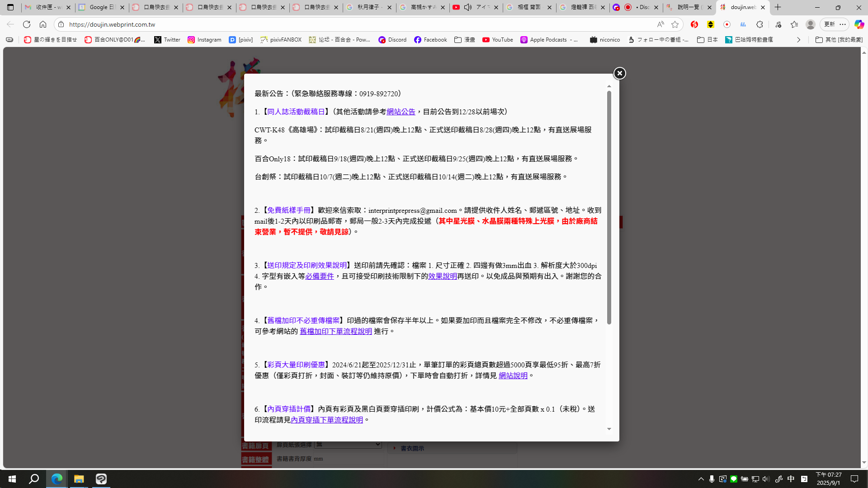This screenshot has width=868, height=488.
Task: Open the YouTube bookmark
Action: pos(497,40)
